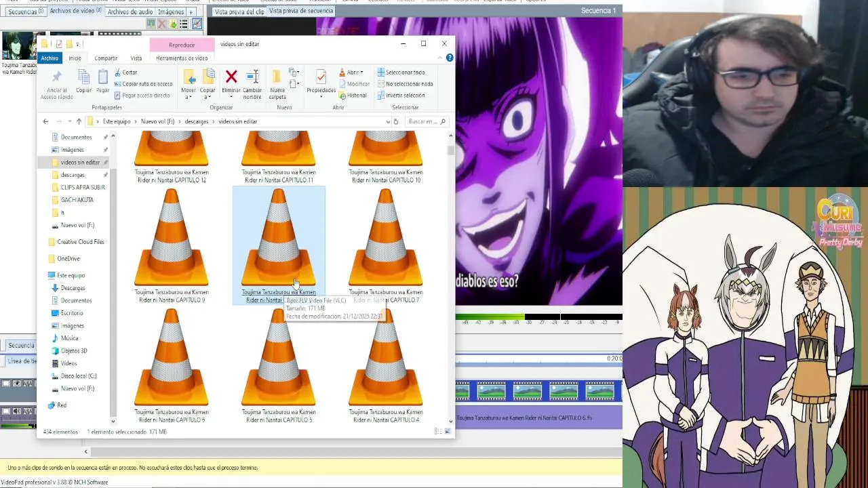Toggle the audio track speaker mute icon

(x=17, y=411)
